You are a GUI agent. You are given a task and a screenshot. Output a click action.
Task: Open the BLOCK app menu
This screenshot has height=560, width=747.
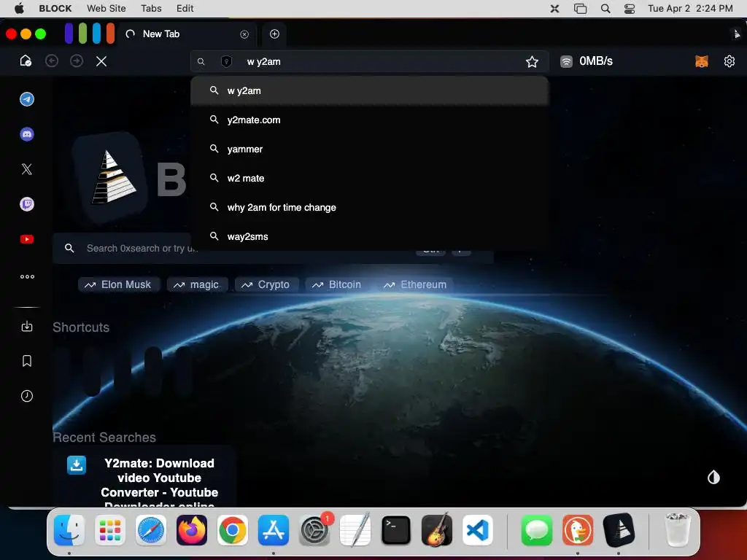tap(55, 8)
